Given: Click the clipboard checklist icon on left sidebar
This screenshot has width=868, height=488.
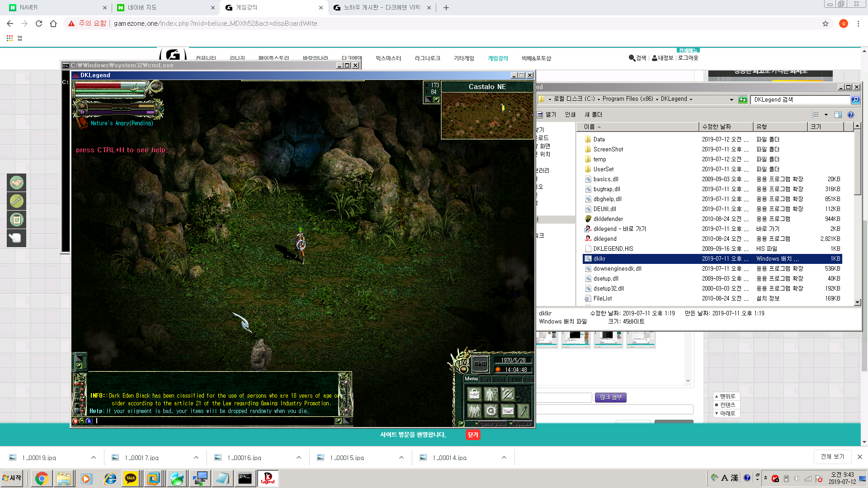Looking at the screenshot, I should point(17,220).
